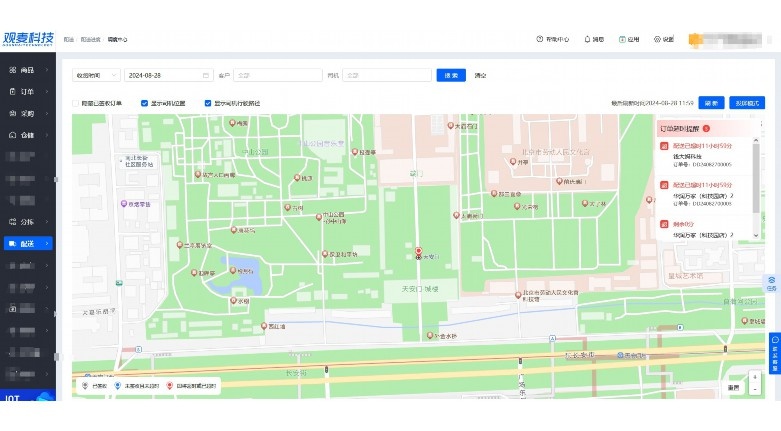Open the 采购 icon in sidebar
The image size is (781, 431).
[x=13, y=114]
